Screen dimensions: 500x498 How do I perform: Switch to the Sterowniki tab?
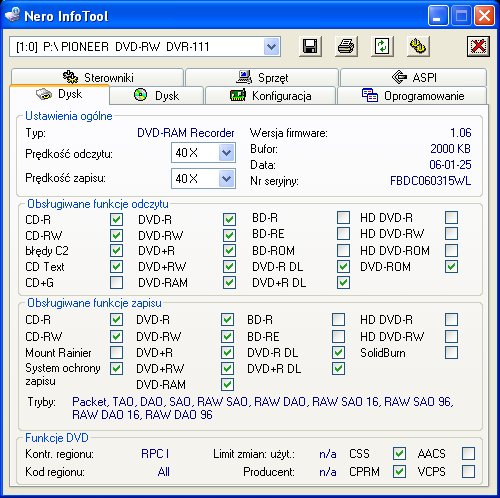pos(97,77)
